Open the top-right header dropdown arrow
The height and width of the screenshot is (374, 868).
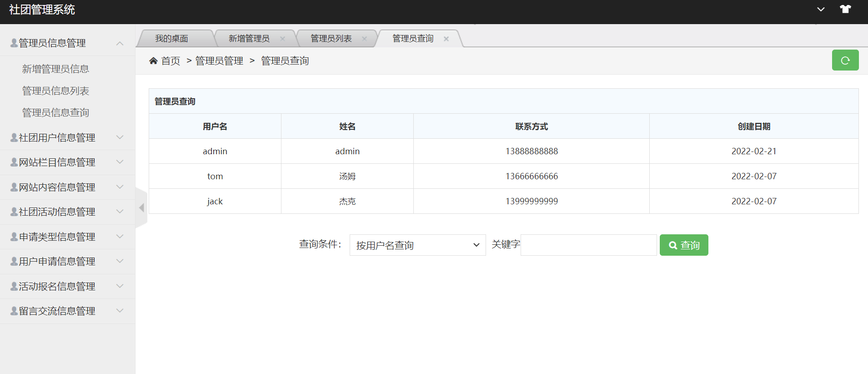[821, 9]
